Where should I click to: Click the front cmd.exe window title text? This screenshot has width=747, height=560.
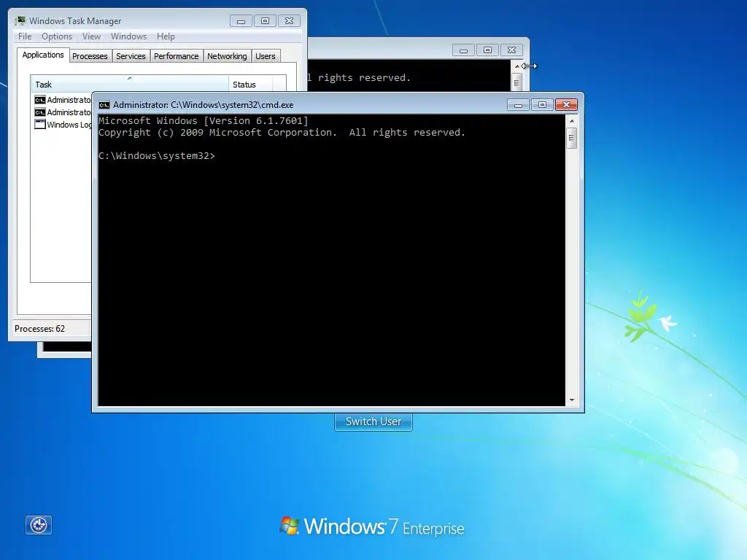pyautogui.click(x=204, y=105)
